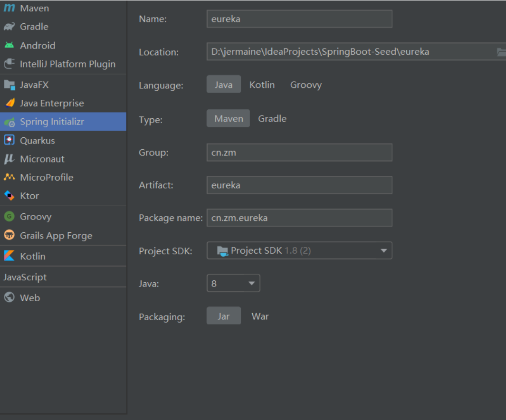
Task: Click the Artifact input field
Action: 299,185
